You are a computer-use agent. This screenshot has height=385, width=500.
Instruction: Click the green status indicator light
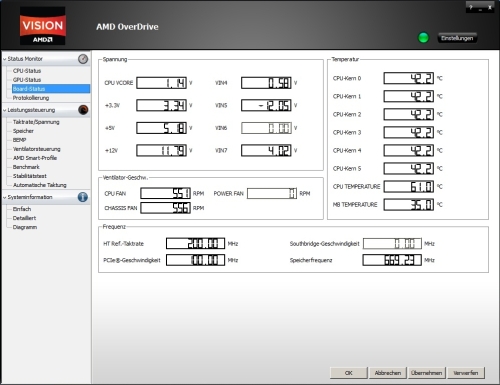coord(423,38)
